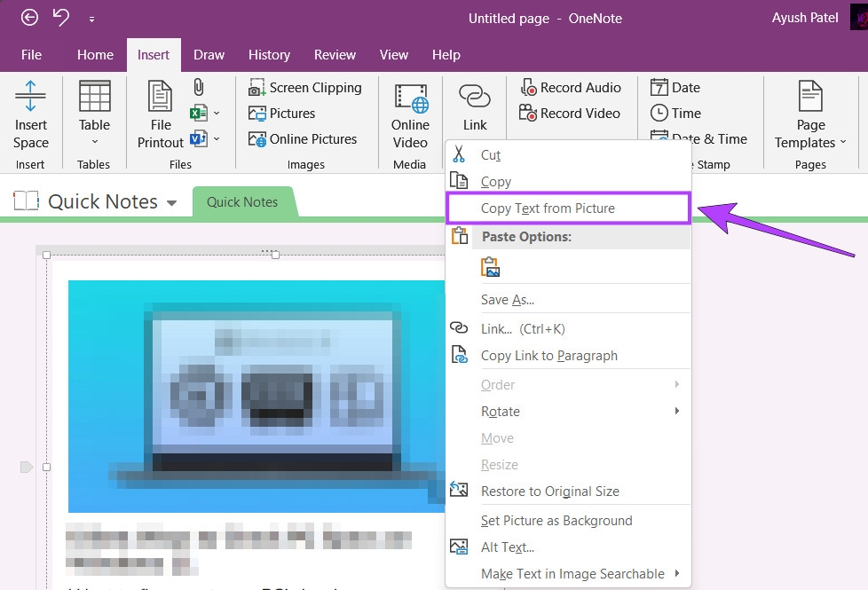Click Record Audio

point(571,88)
